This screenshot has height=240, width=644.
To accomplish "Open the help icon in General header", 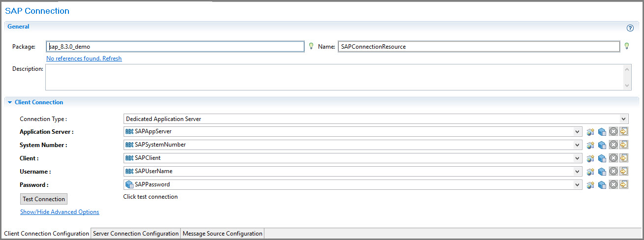I will [630, 29].
